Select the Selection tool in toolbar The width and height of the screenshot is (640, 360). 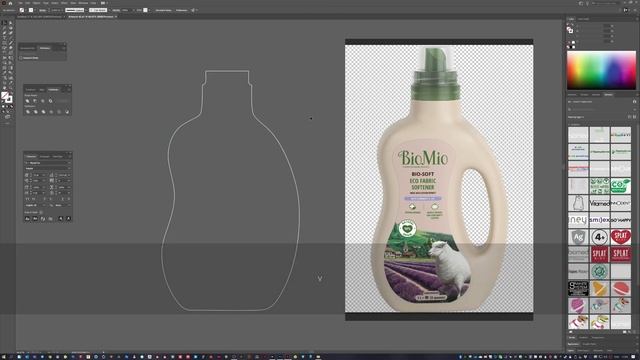pyautogui.click(x=5, y=23)
